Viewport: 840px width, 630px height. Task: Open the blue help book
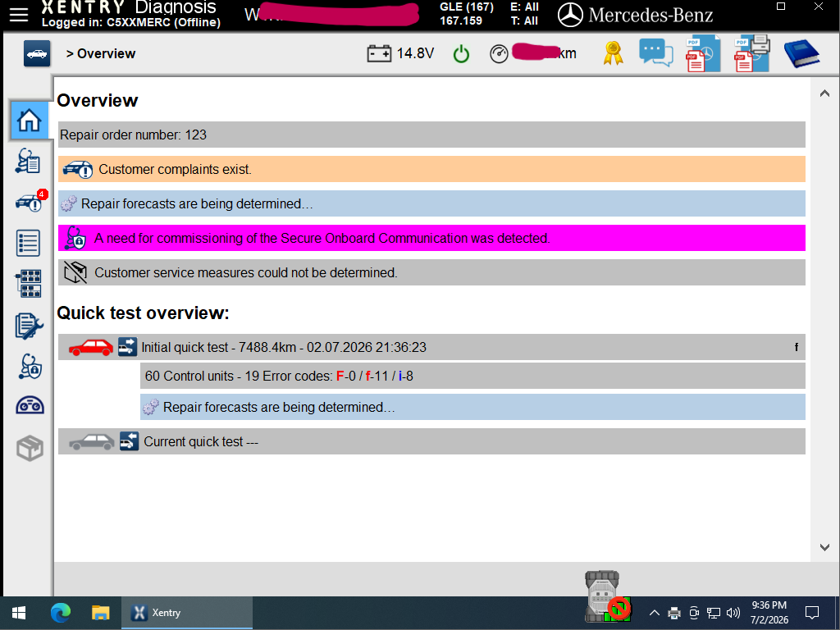pos(801,53)
